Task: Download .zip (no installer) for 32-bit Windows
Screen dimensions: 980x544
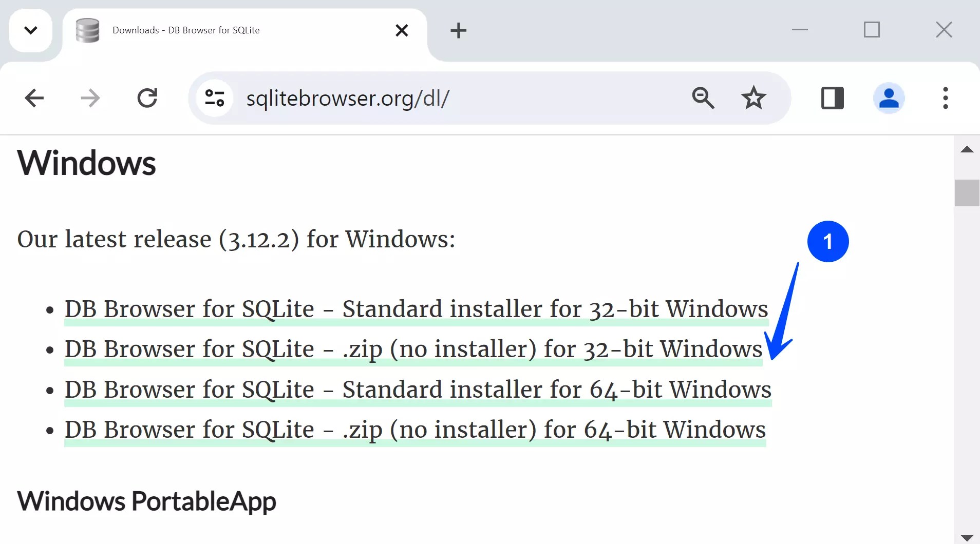Action: pos(413,349)
